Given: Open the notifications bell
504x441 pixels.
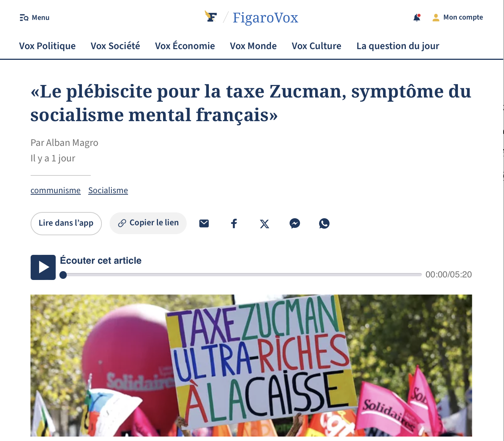Looking at the screenshot, I should pyautogui.click(x=417, y=17).
